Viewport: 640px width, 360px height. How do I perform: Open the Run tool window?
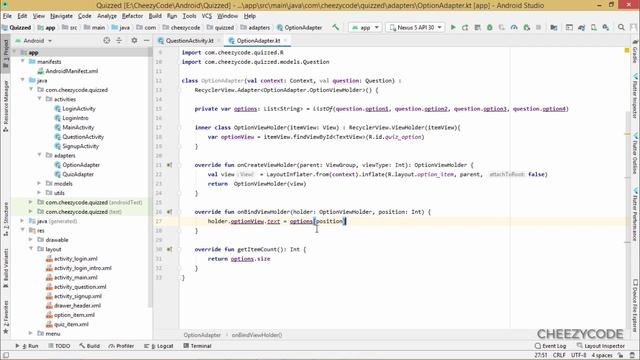27,346
